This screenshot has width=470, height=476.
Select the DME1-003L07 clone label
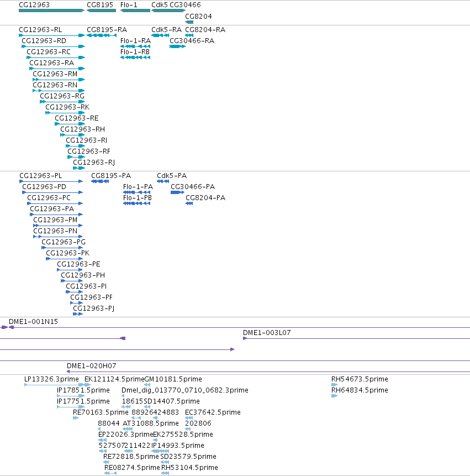click(267, 333)
